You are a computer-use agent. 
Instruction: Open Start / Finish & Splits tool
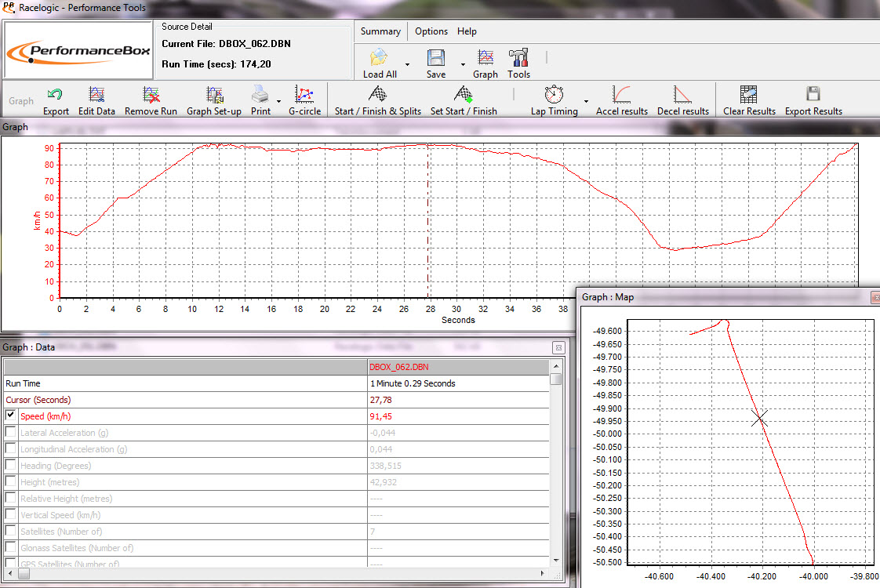(378, 94)
